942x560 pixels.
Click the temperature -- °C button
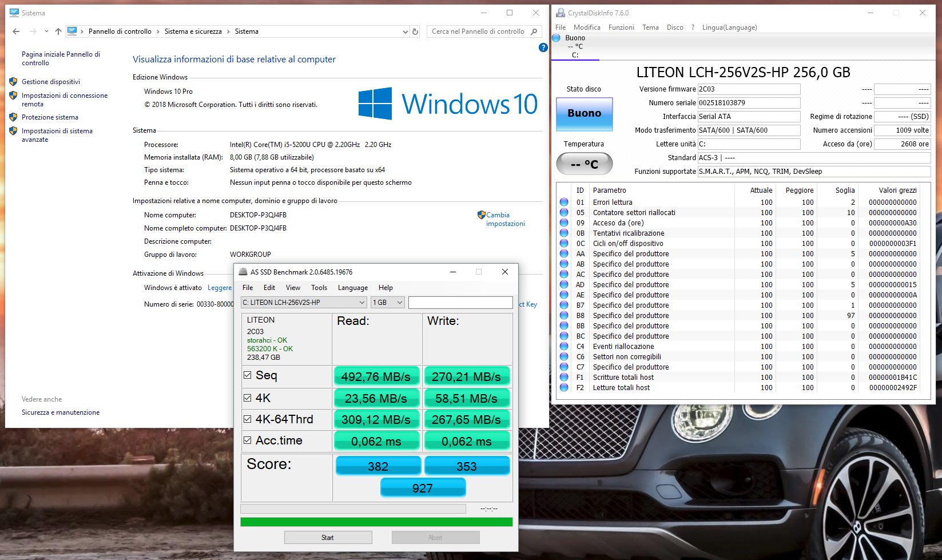point(585,164)
